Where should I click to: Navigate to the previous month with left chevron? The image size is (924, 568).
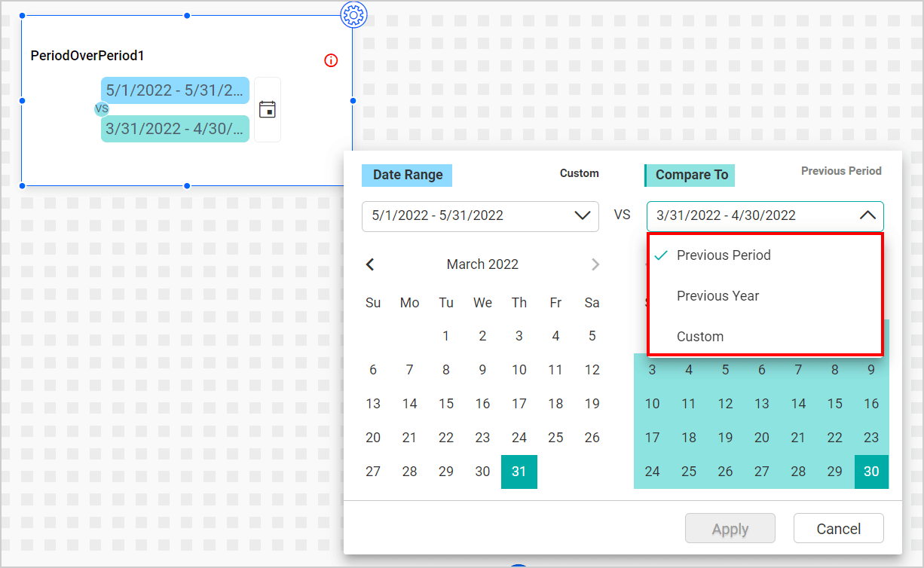370,264
